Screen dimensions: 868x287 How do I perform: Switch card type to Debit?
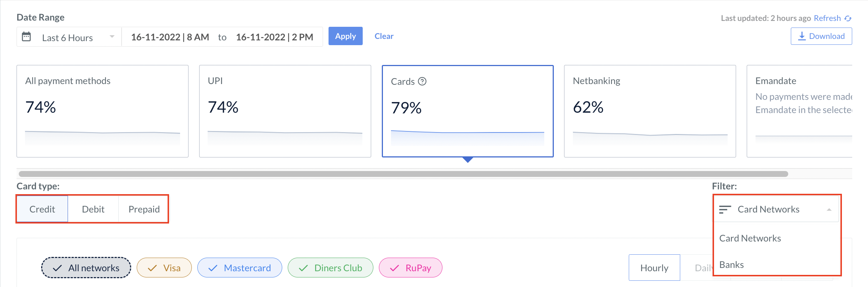pos(93,209)
